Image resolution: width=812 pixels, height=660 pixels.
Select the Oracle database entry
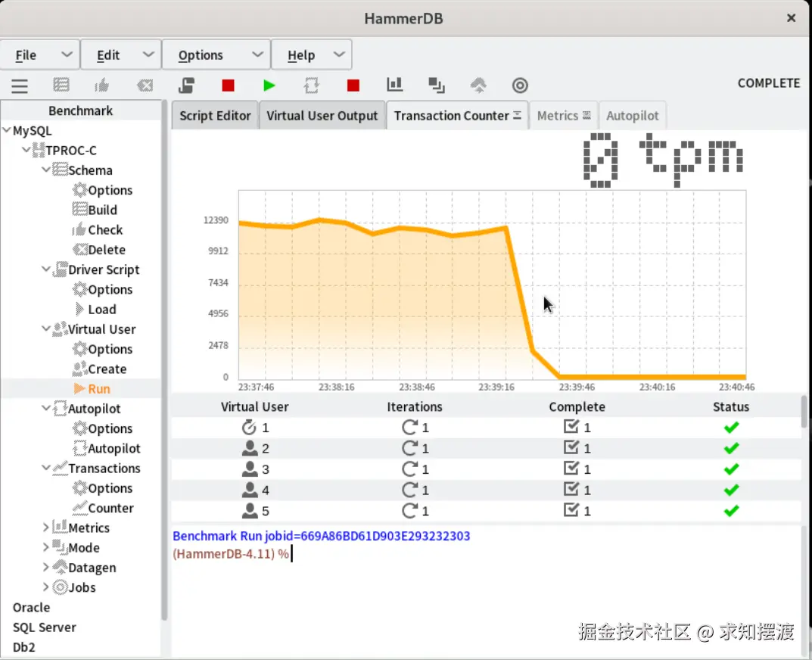pos(31,607)
